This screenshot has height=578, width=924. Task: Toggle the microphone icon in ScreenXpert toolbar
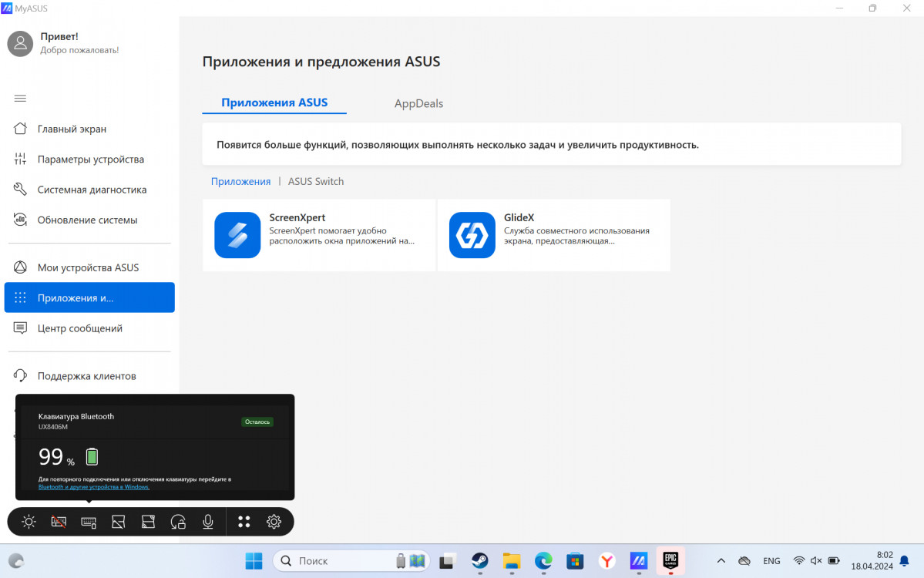point(208,522)
